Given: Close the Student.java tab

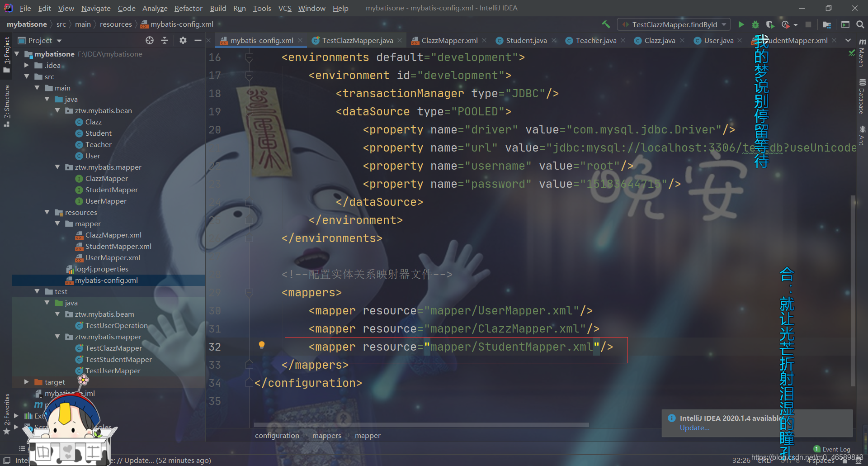Looking at the screenshot, I should pyautogui.click(x=554, y=40).
